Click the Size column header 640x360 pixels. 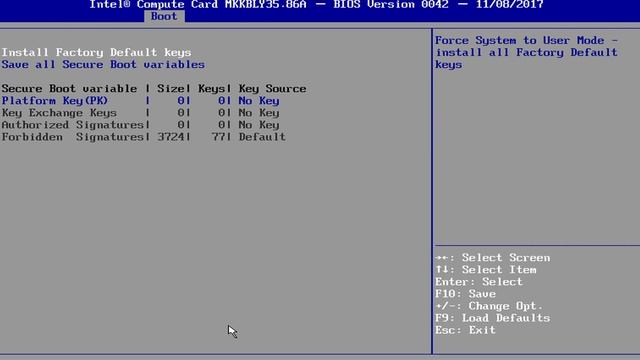coord(171,89)
